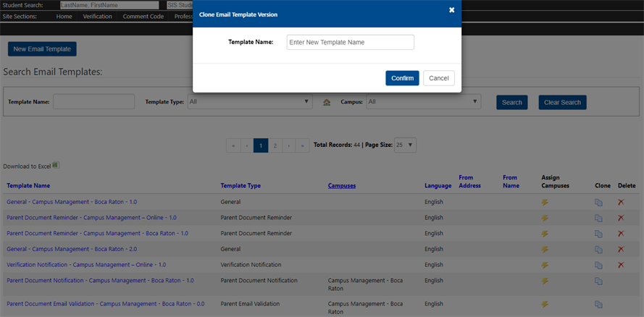This screenshot has width=644, height=317.
Task: Open General - Campus Management - Boca Raton - 1.0
Action: [x=72, y=202]
